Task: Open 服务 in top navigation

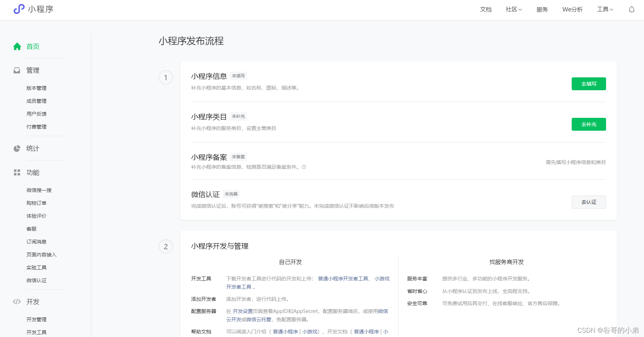Action: tap(542, 9)
